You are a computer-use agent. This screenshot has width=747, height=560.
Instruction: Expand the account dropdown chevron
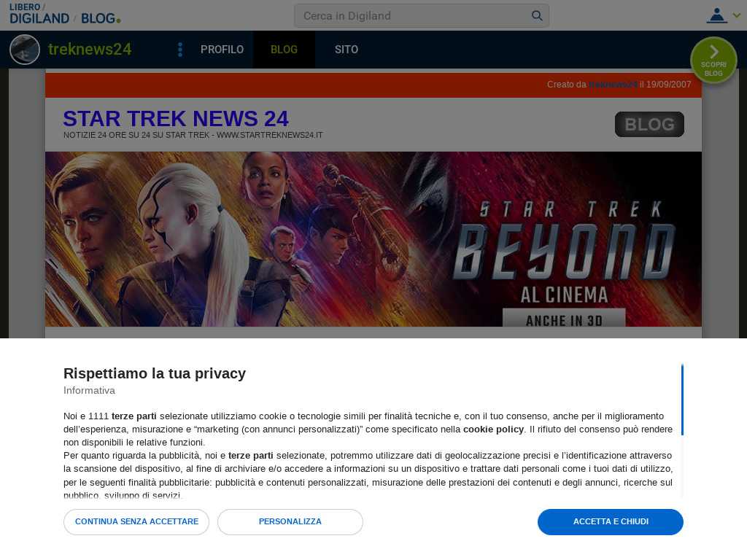coord(737,15)
